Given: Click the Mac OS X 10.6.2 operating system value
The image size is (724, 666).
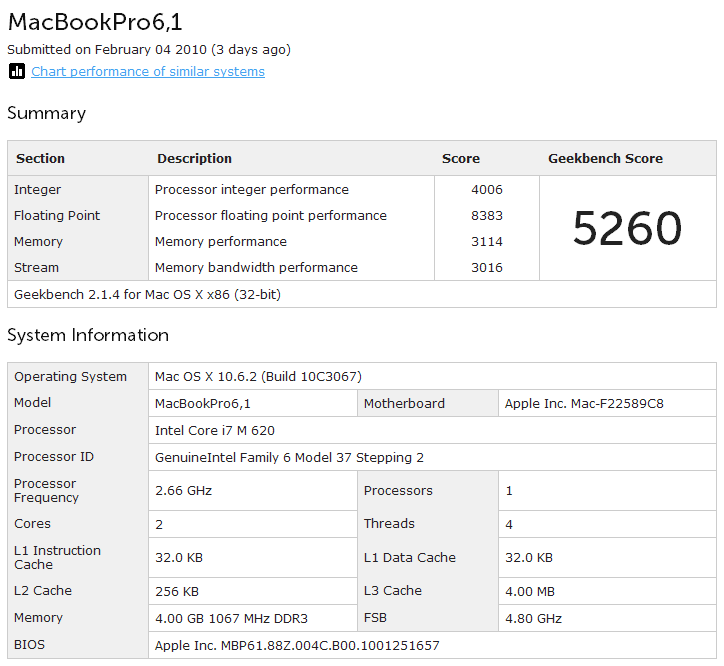Looking at the screenshot, I should pyautogui.click(x=258, y=377).
